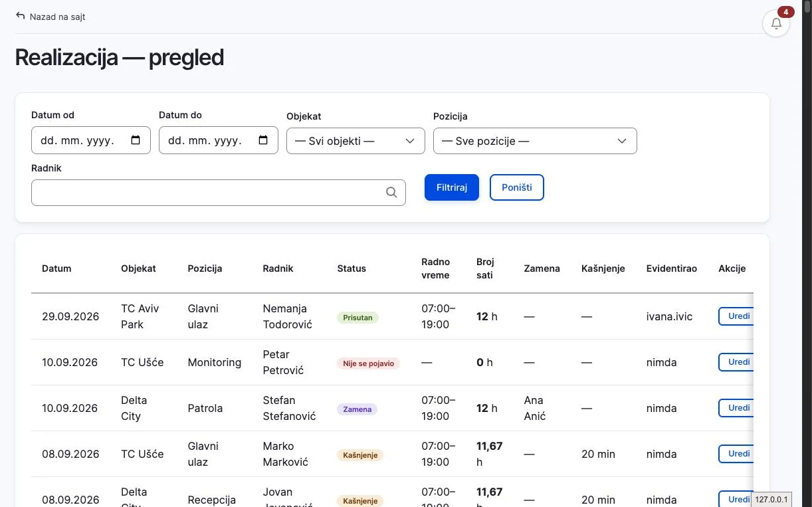Image resolution: width=812 pixels, height=507 pixels.
Task: Click the substitute name Ana Anić
Action: coord(535,408)
